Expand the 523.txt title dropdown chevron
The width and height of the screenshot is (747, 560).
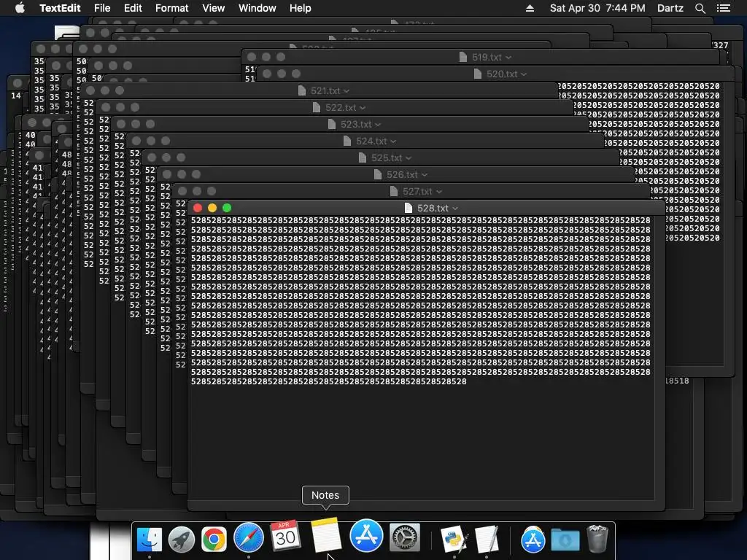(x=379, y=125)
